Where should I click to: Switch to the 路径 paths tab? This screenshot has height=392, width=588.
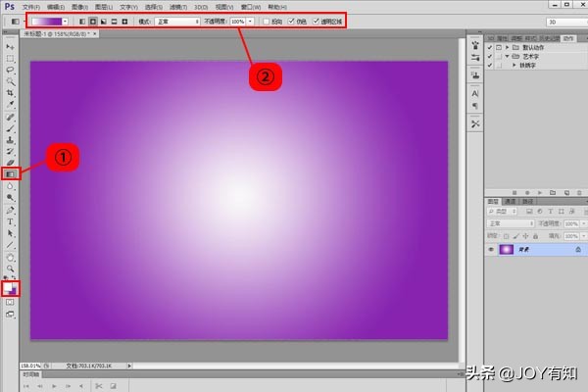pyautogui.click(x=527, y=202)
